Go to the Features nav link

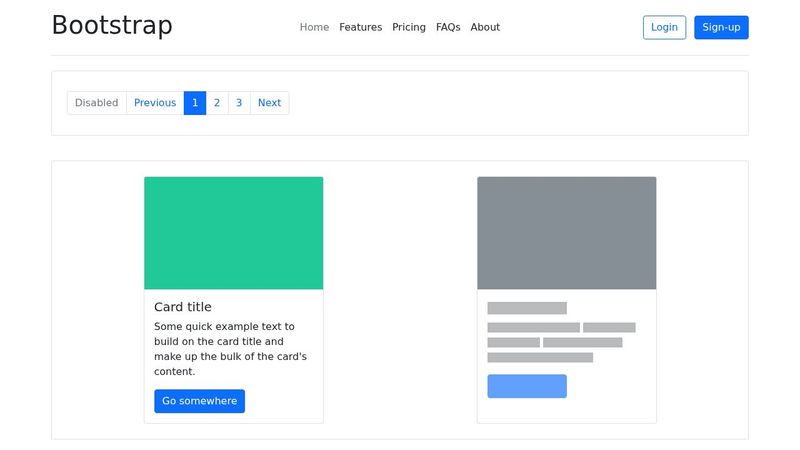(361, 27)
